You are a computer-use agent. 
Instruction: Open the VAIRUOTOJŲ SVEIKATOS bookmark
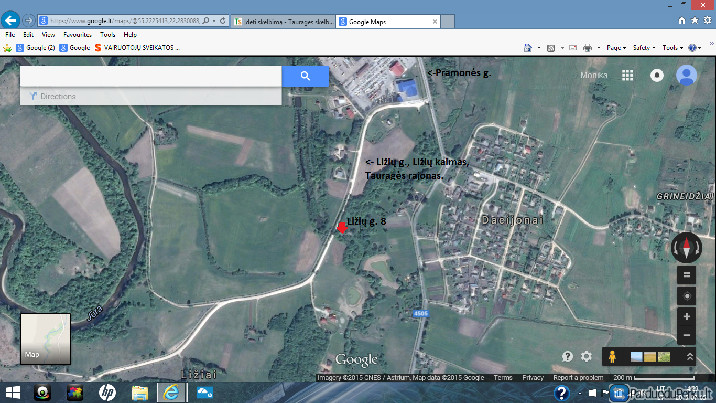click(137, 47)
